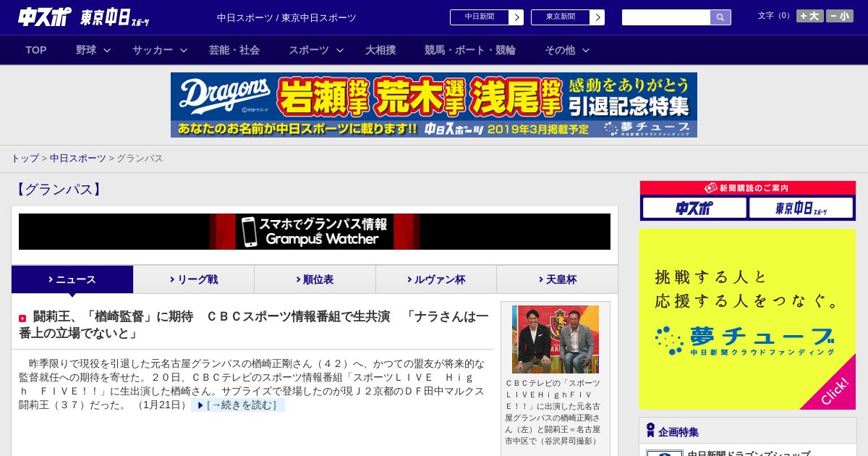Click the 企画特集 ribbon icon
Viewport: 868px width, 456px height.
click(650, 431)
